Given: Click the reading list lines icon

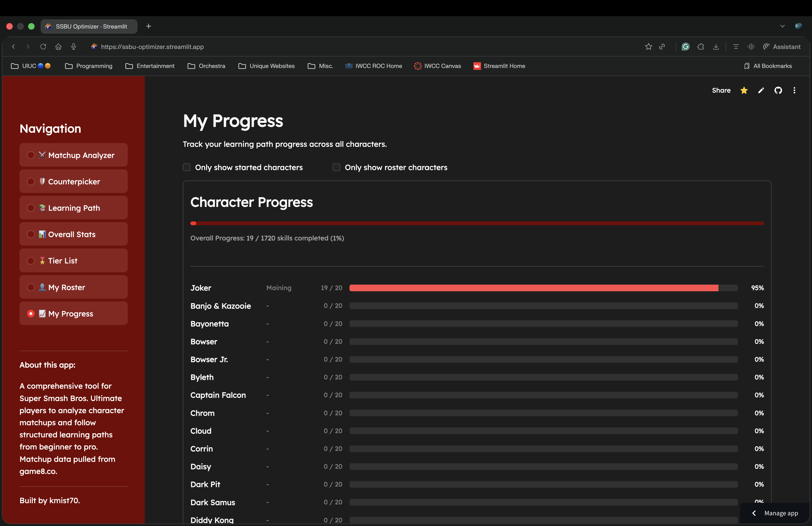Looking at the screenshot, I should click(736, 47).
